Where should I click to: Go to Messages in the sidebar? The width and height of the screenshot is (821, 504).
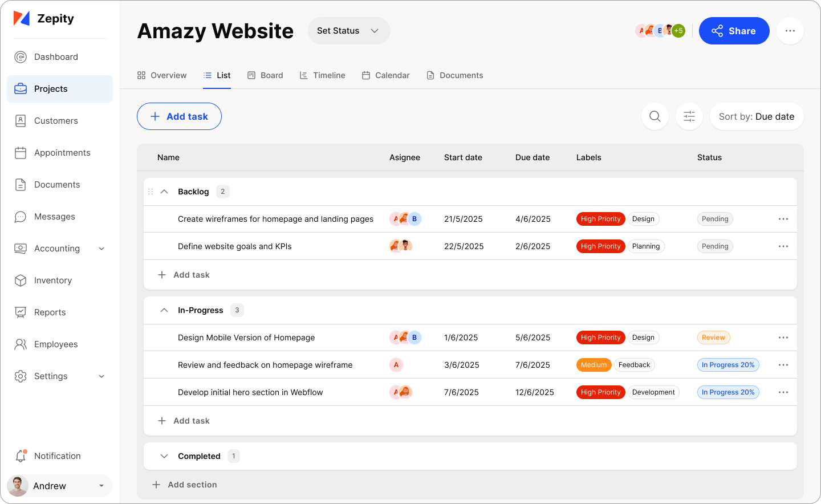click(54, 216)
